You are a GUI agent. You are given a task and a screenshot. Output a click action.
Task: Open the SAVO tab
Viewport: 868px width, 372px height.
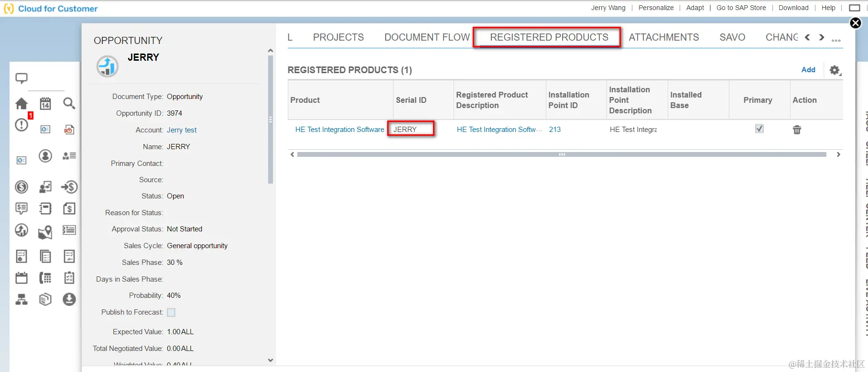coord(732,37)
